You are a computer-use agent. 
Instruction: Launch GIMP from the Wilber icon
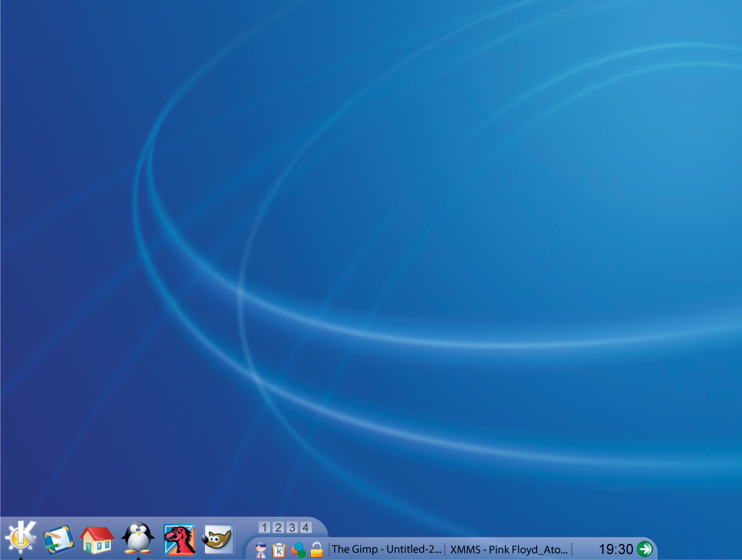(x=218, y=539)
